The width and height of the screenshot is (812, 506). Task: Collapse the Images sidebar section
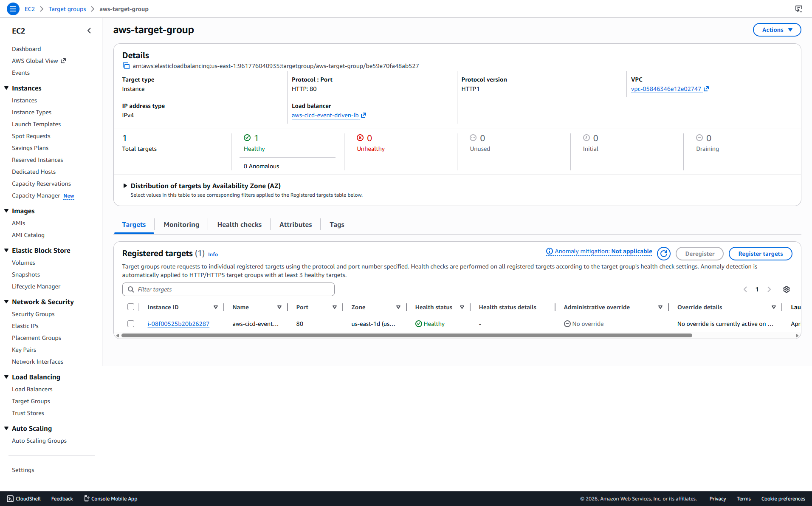(x=6, y=211)
